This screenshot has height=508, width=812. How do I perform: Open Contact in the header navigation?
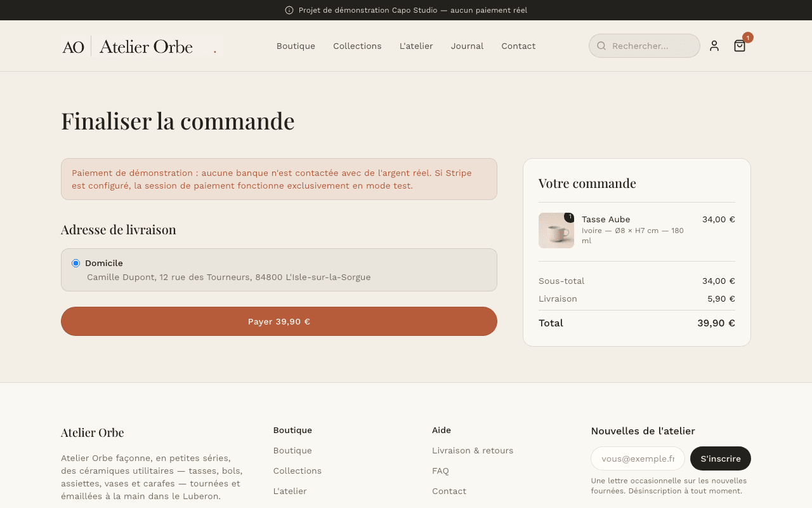518,46
